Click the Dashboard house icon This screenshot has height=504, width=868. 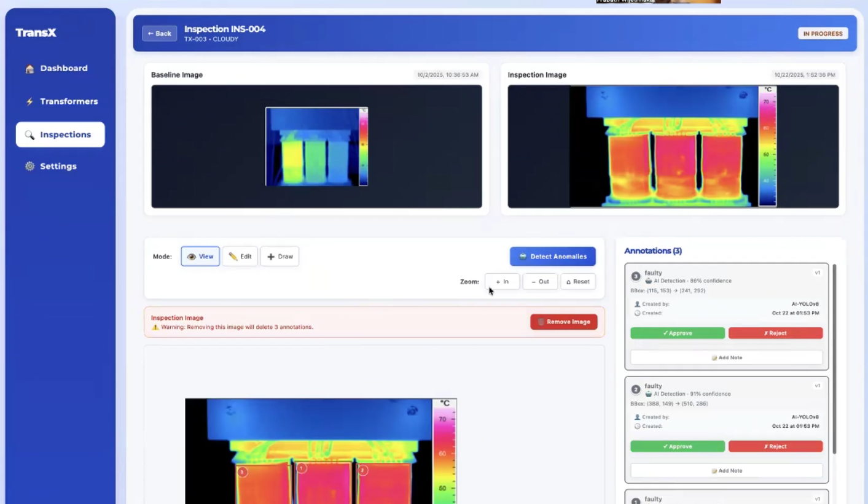pyautogui.click(x=29, y=69)
